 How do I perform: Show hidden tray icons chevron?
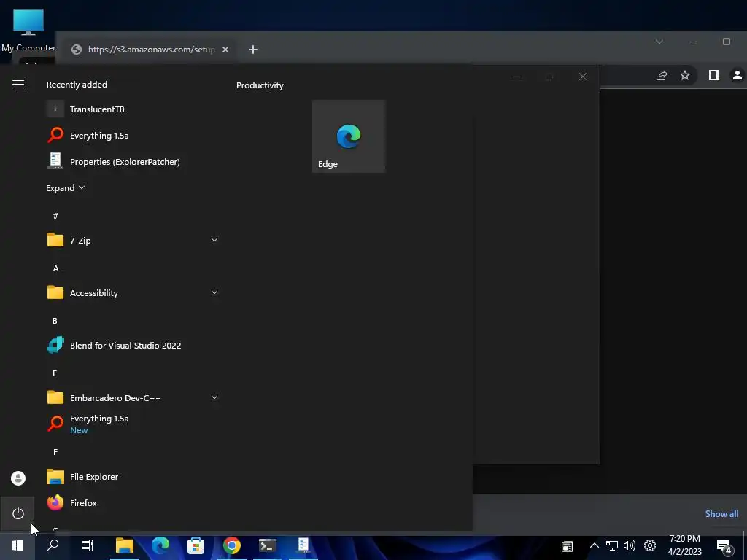594,545
